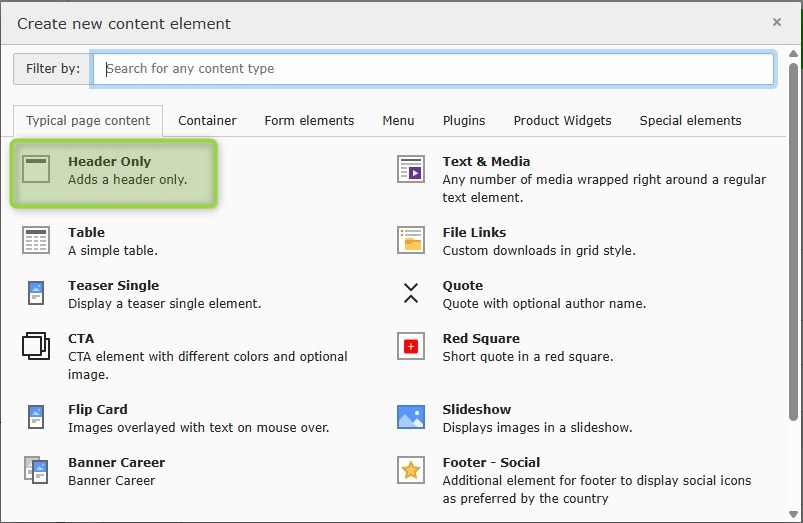Switch to the Special elements tab
The image size is (803, 523).
(x=690, y=121)
